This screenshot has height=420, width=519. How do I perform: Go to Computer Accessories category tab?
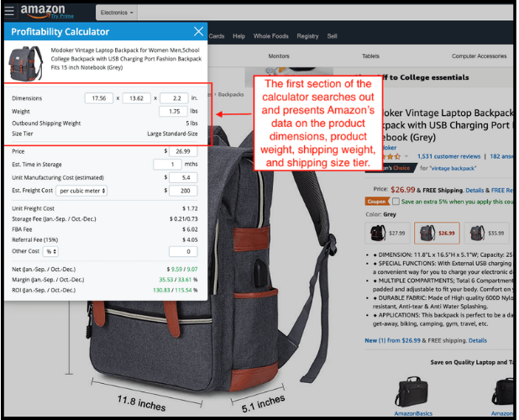click(x=479, y=56)
